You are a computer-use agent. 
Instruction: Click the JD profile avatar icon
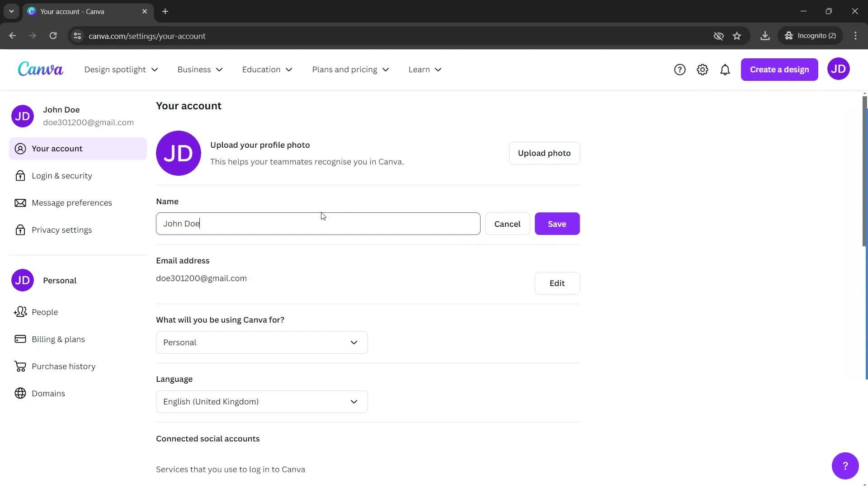[x=839, y=69]
